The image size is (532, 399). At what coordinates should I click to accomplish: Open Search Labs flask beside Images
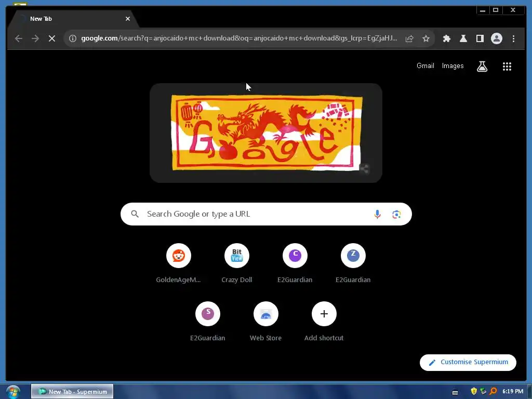coord(482,66)
